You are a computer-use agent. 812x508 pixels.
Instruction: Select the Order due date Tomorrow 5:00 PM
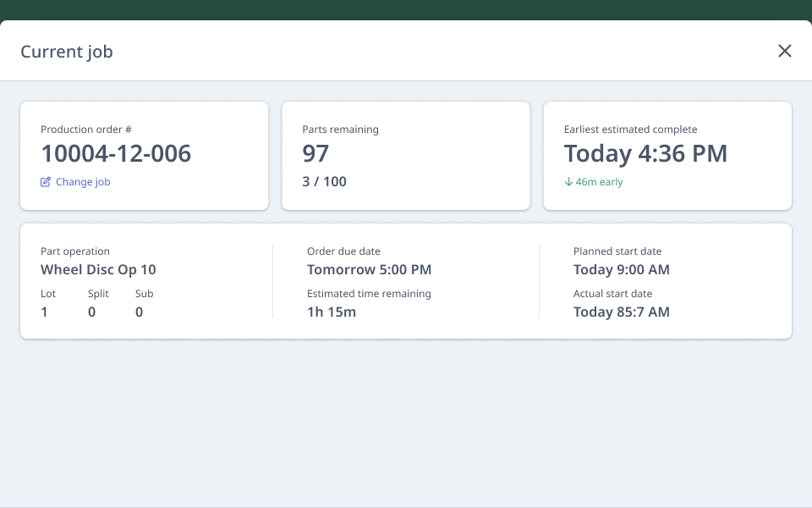point(369,269)
